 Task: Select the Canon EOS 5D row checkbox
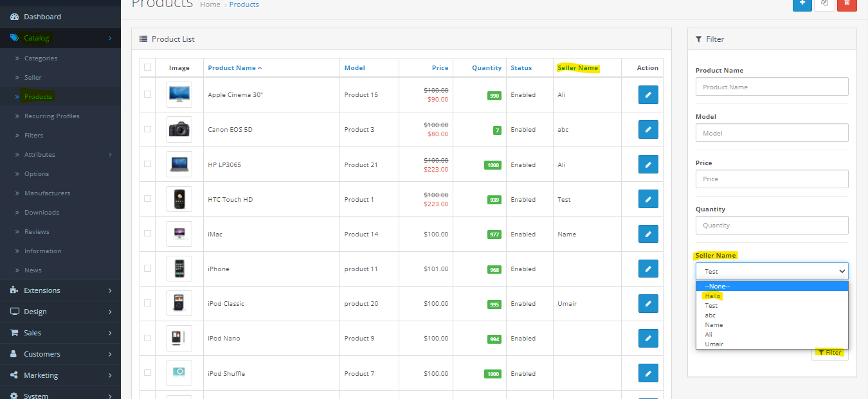click(x=148, y=129)
